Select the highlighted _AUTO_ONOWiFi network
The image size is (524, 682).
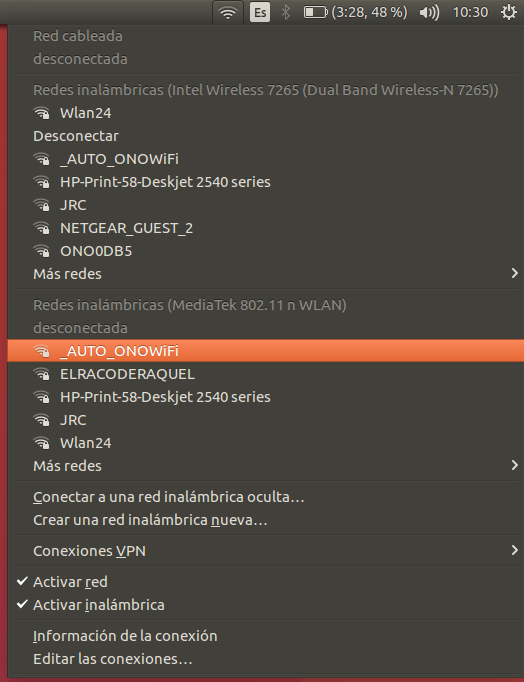265,351
